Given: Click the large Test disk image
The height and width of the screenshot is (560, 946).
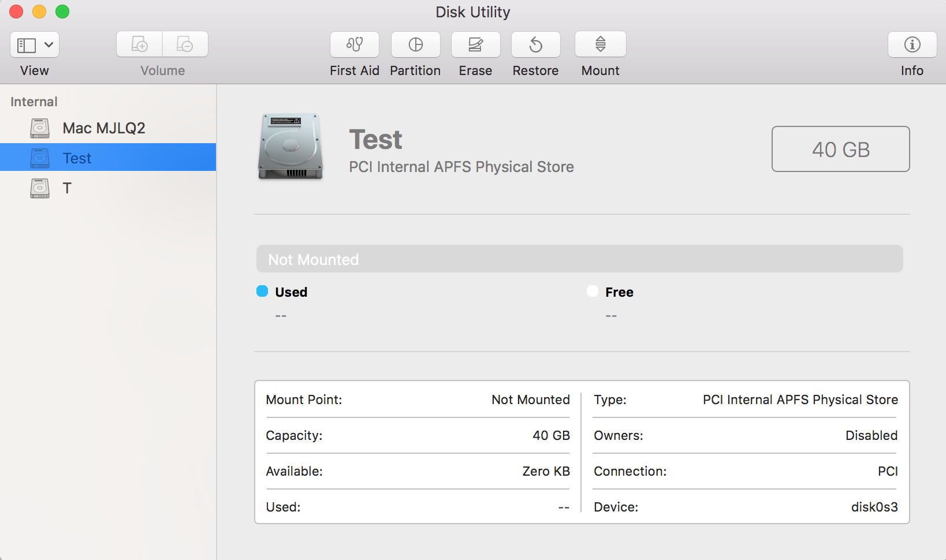Looking at the screenshot, I should pos(290,147).
